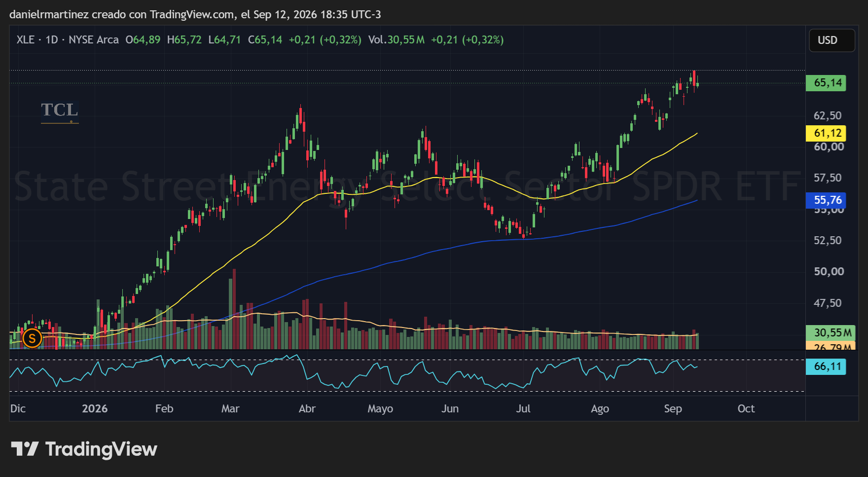868x477 pixels.
Task: Click the 47,50 price axis label
Action: click(828, 303)
